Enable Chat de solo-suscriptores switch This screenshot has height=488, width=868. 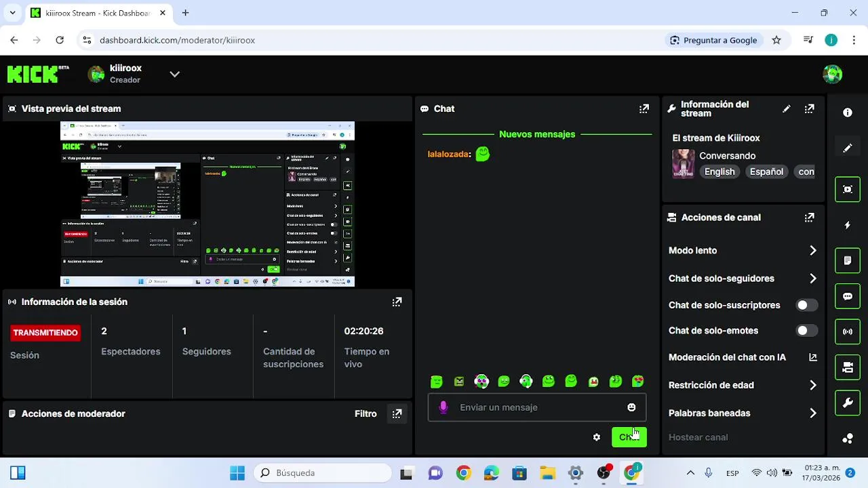point(806,305)
